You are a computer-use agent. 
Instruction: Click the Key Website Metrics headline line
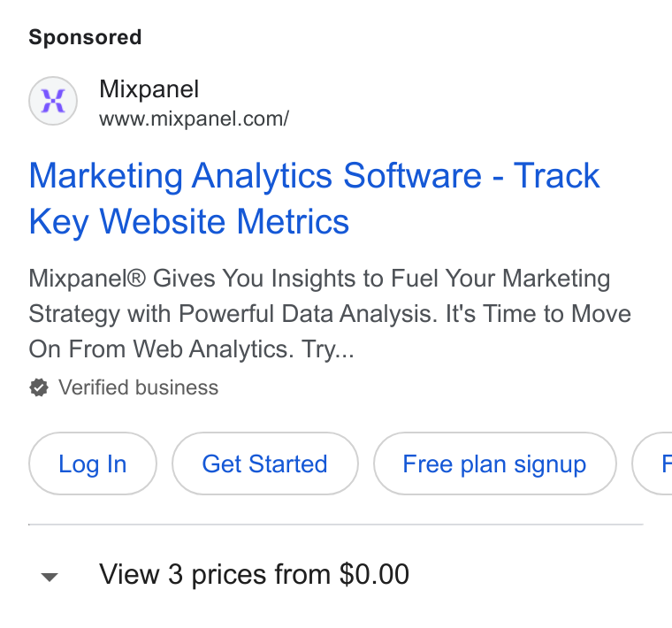tap(189, 221)
